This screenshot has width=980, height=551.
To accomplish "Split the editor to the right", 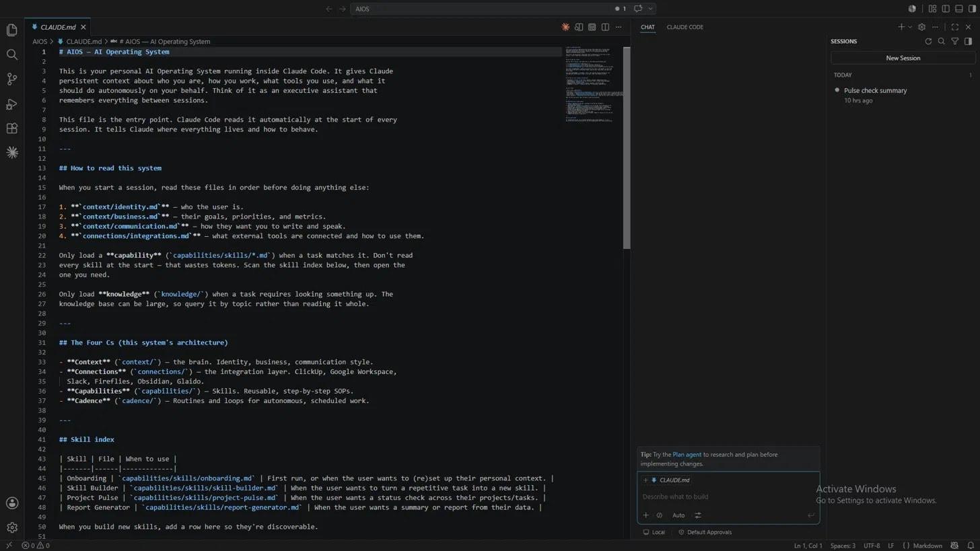I will (x=605, y=28).
